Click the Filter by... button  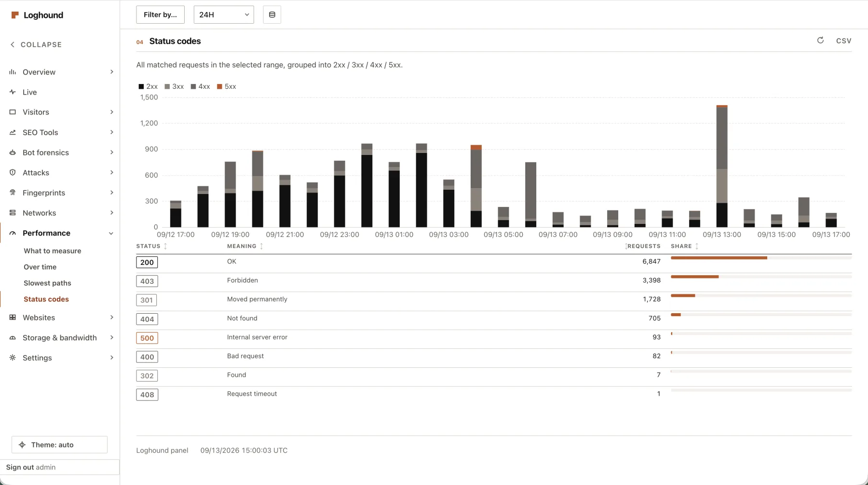click(161, 15)
